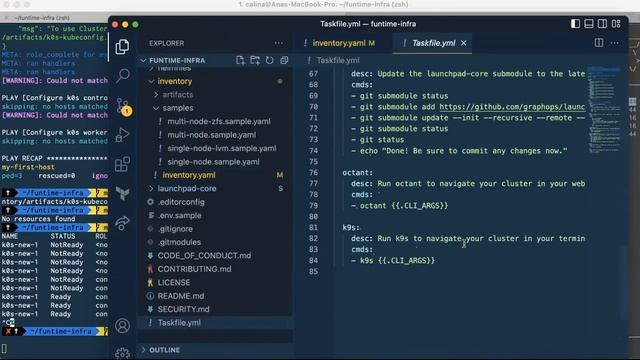The width and height of the screenshot is (640, 360).
Task: Collapse the samples folder
Action: pyautogui.click(x=156, y=108)
